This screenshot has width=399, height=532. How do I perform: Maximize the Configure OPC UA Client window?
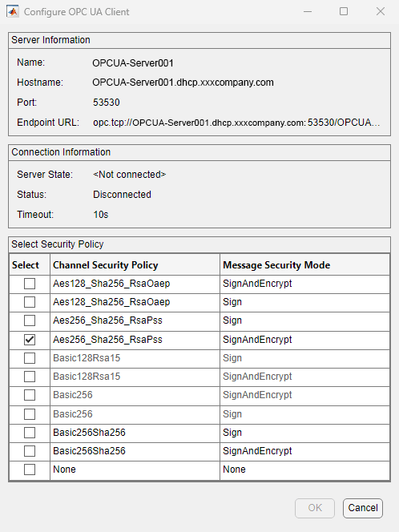[344, 11]
